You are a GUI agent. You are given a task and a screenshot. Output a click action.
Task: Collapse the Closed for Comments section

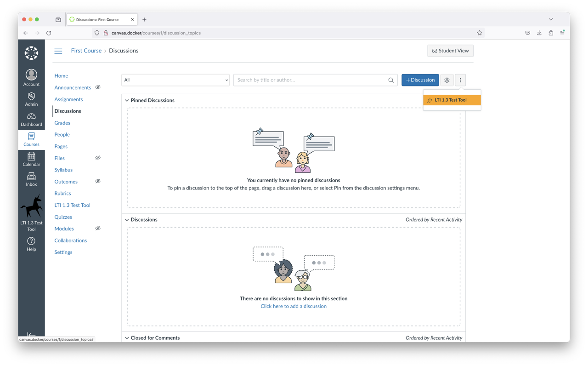tap(127, 338)
